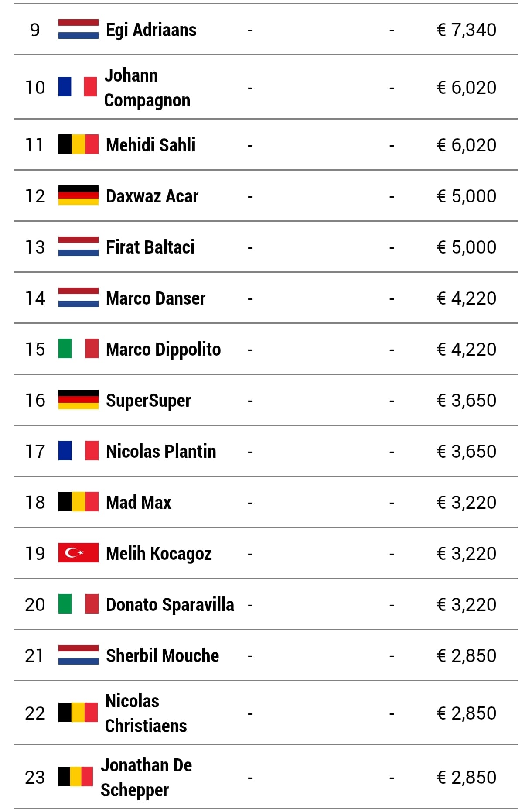Click the French flag beside Johann Compagnon
This screenshot has height=809, width=532.
(x=78, y=87)
